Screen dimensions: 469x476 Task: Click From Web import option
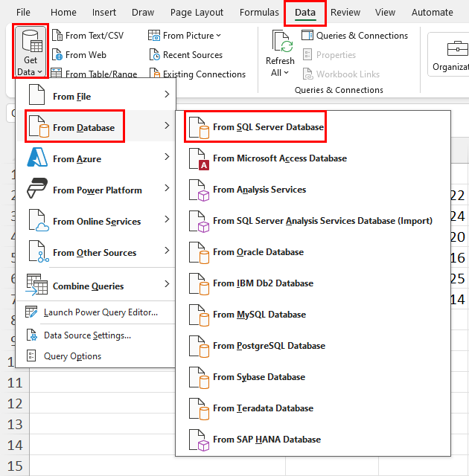pyautogui.click(x=79, y=55)
